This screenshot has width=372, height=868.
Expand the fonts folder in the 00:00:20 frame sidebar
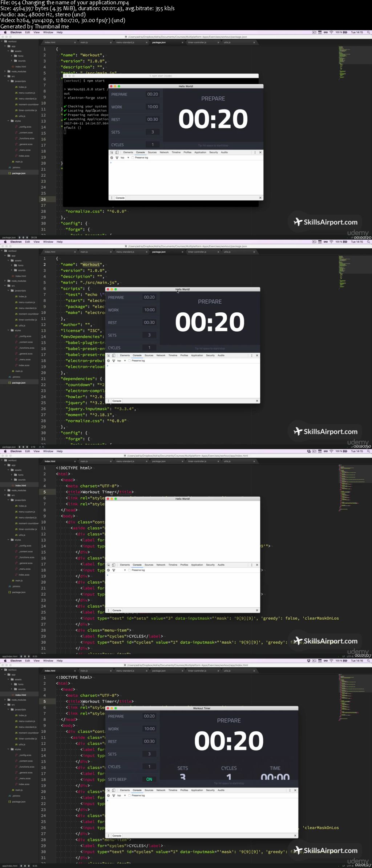click(12, 56)
